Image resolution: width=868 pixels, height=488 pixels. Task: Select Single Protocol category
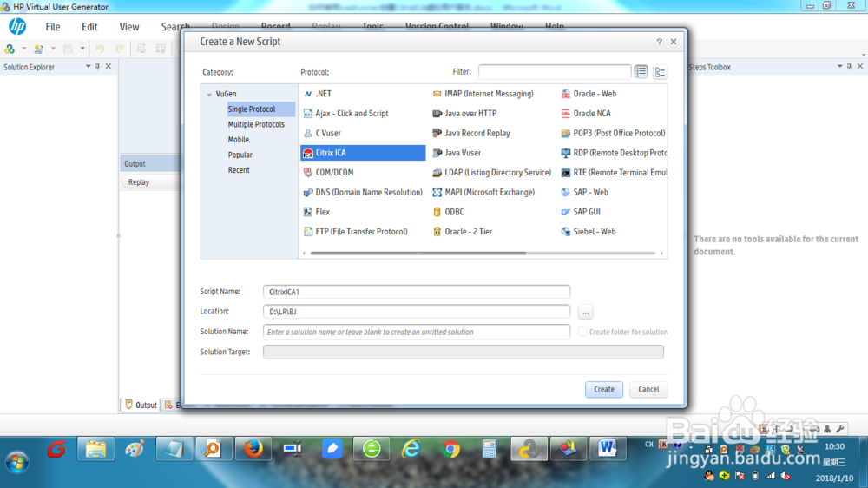260,109
